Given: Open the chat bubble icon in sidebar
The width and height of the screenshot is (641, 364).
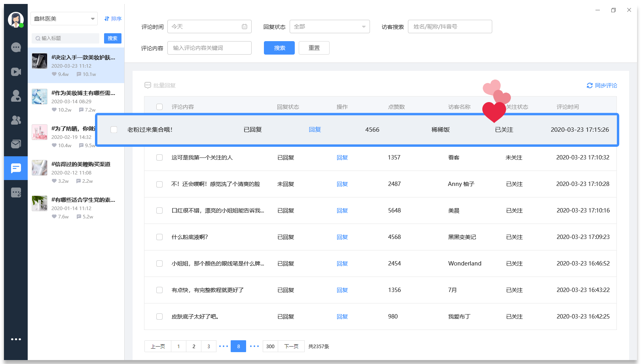Looking at the screenshot, I should click(x=16, y=47).
